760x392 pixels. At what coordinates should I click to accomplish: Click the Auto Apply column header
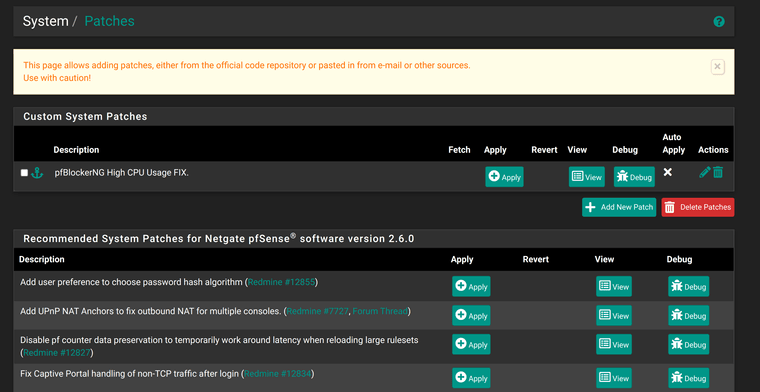coord(674,143)
